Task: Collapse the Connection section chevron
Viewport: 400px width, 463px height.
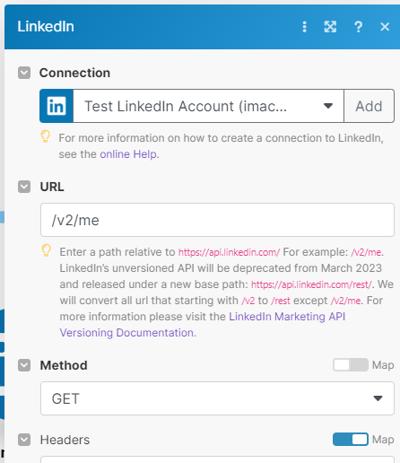Action: pyautogui.click(x=24, y=73)
